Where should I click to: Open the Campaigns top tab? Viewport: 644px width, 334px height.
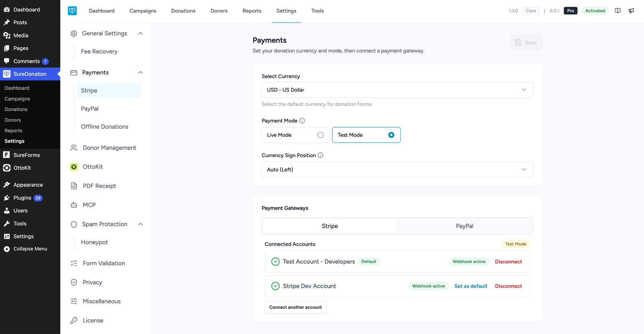(143, 11)
